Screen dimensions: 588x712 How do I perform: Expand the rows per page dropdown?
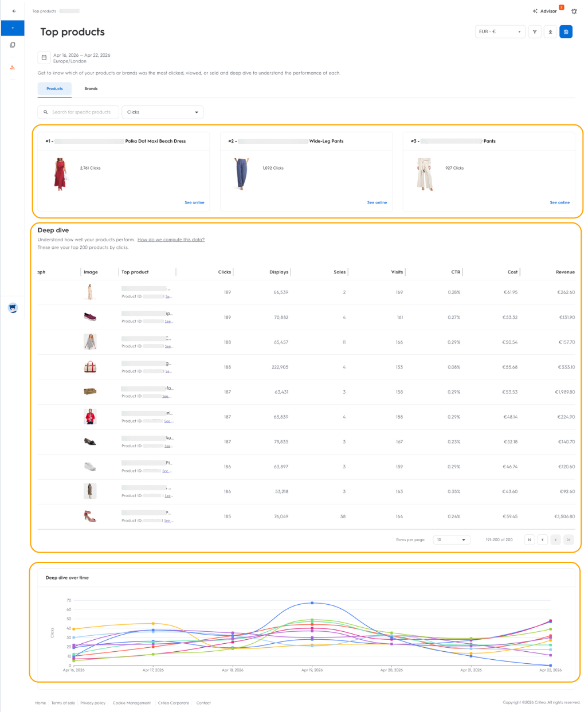[452, 539]
